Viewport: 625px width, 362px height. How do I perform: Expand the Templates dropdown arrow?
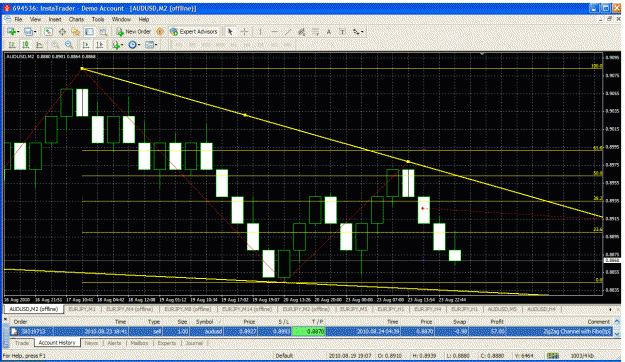[156, 45]
